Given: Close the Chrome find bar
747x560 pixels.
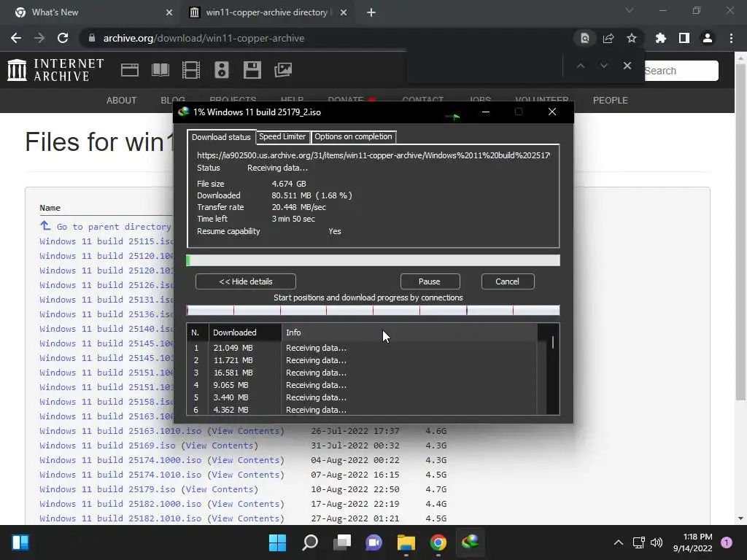Looking at the screenshot, I should [x=627, y=66].
